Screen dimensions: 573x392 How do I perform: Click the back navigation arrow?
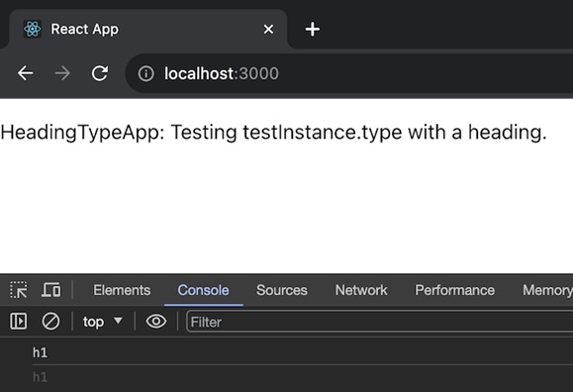tap(25, 73)
